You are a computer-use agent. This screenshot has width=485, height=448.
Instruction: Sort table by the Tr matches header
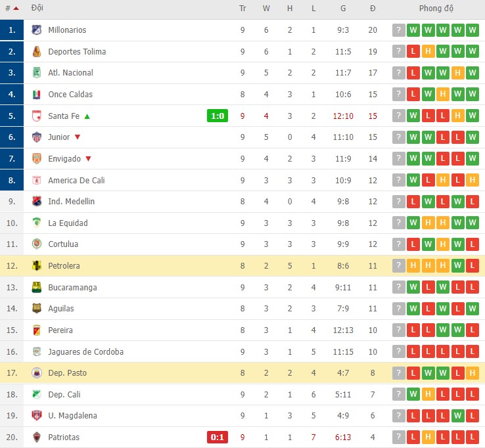click(x=242, y=9)
